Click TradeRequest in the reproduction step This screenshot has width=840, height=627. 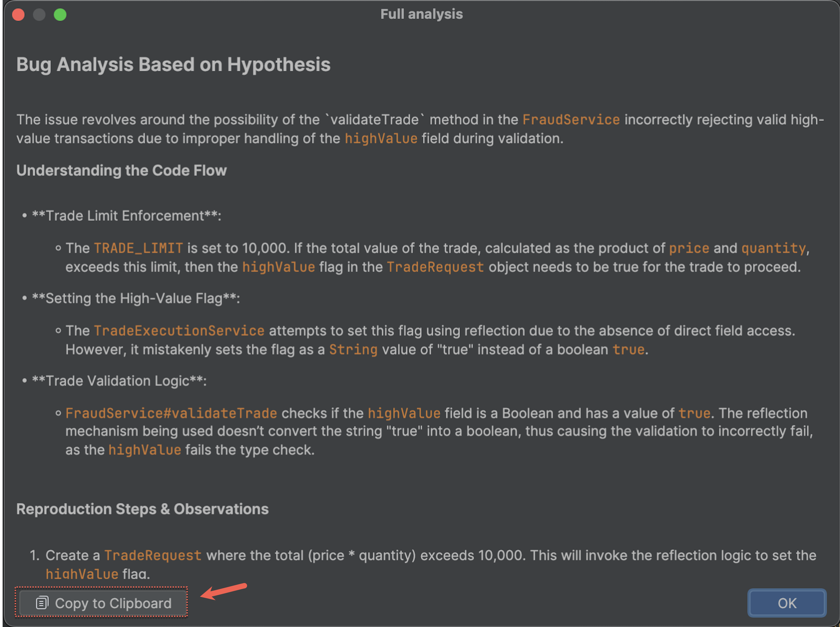153,555
